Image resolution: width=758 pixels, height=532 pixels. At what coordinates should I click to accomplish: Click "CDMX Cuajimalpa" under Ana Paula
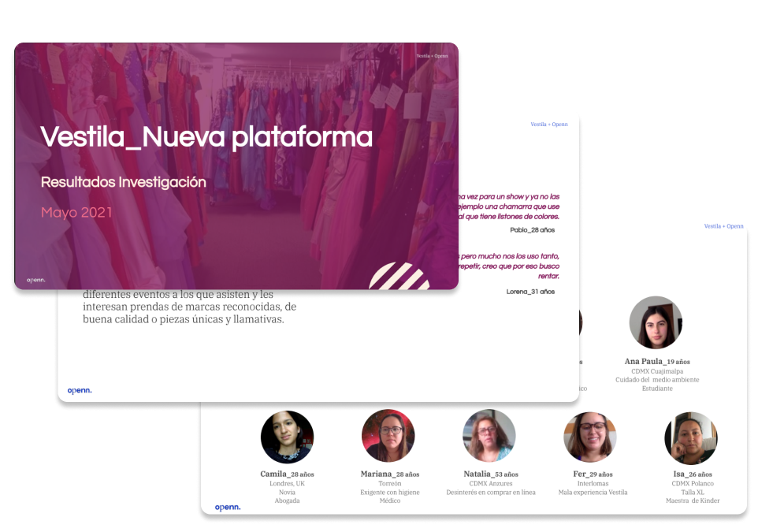[657, 371]
